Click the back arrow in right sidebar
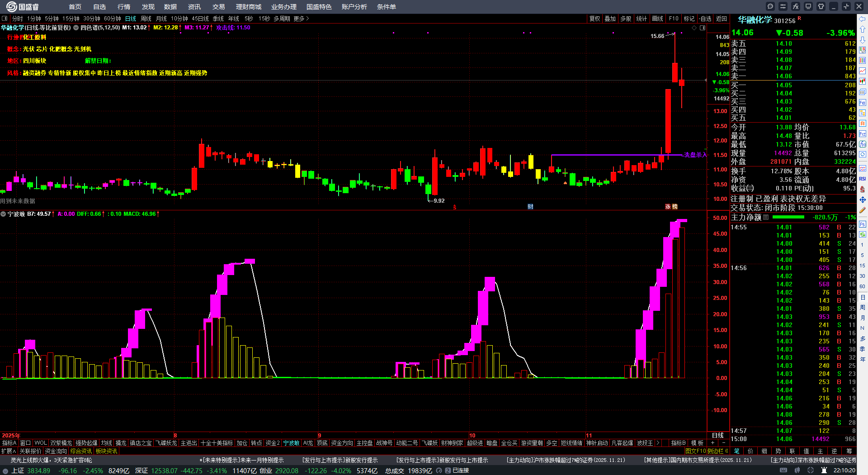Image resolution: width=868 pixels, height=475 pixels. (863, 19)
